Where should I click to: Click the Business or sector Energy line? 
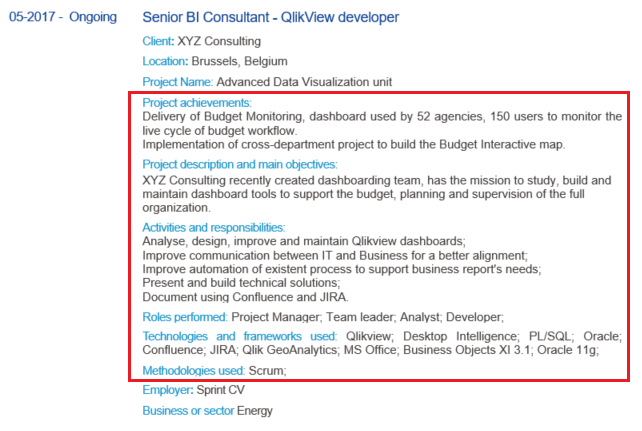click(x=207, y=411)
